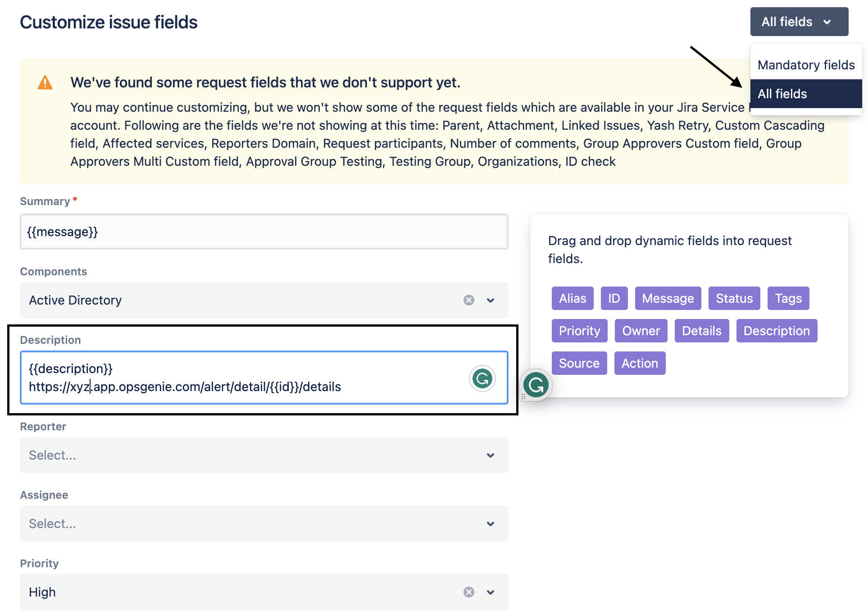The image size is (868, 615).
Task: Clear the Active Directory component selection
Action: pos(468,300)
